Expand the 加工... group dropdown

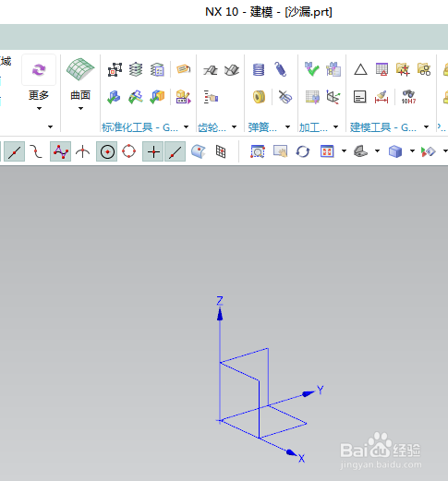tap(335, 126)
